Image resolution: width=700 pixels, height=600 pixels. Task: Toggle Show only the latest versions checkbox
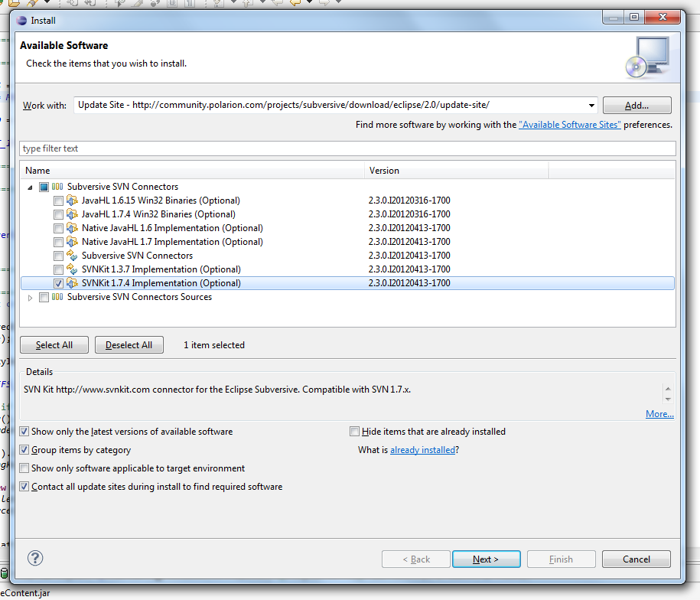pos(24,432)
